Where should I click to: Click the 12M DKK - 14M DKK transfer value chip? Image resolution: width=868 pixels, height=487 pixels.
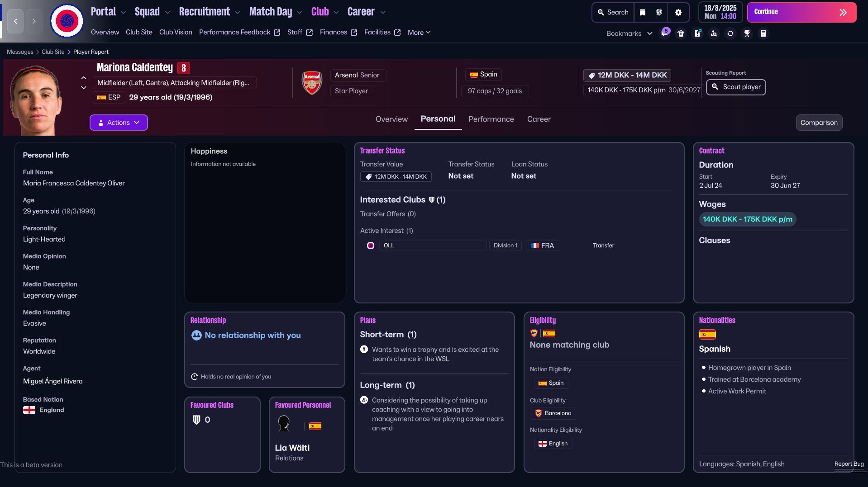tap(396, 177)
